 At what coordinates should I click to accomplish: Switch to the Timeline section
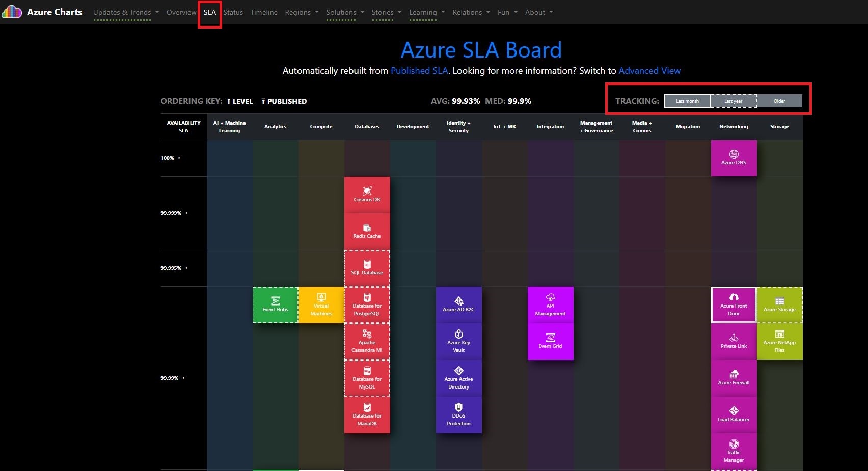click(263, 12)
